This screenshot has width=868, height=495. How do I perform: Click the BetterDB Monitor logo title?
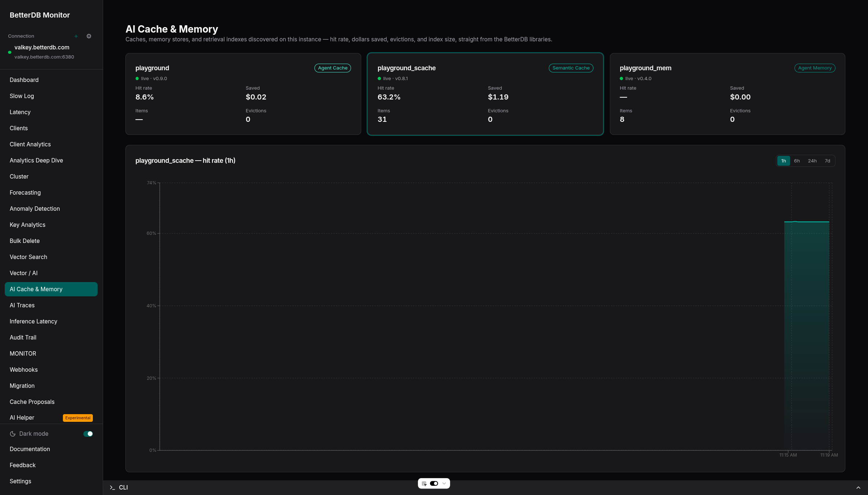click(x=40, y=15)
